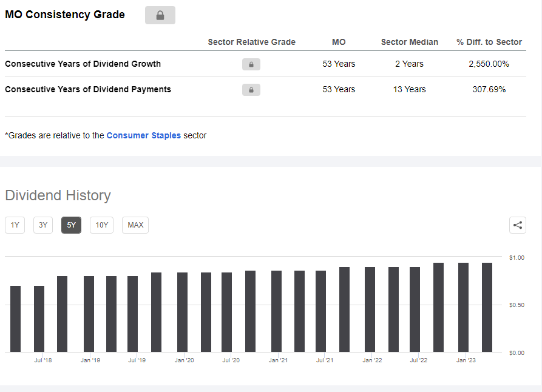Click Consecutive Years of Dividend Payments label

[x=88, y=90]
